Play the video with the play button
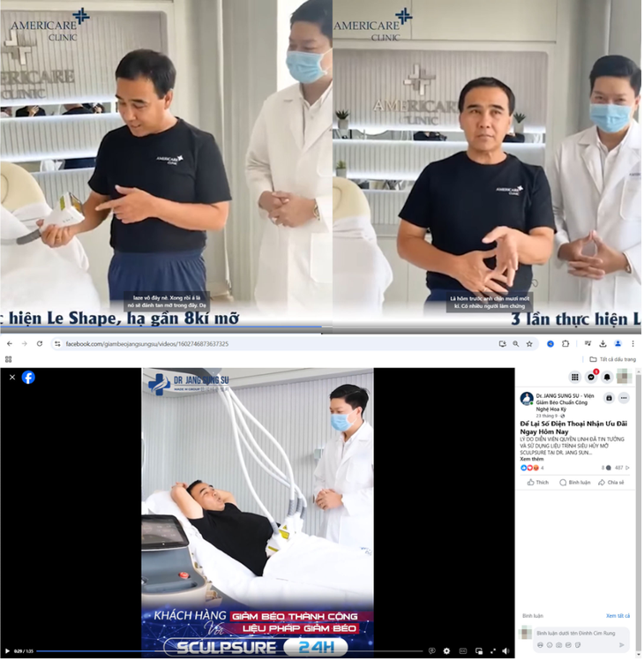This screenshot has width=644, height=661. coord(7,653)
